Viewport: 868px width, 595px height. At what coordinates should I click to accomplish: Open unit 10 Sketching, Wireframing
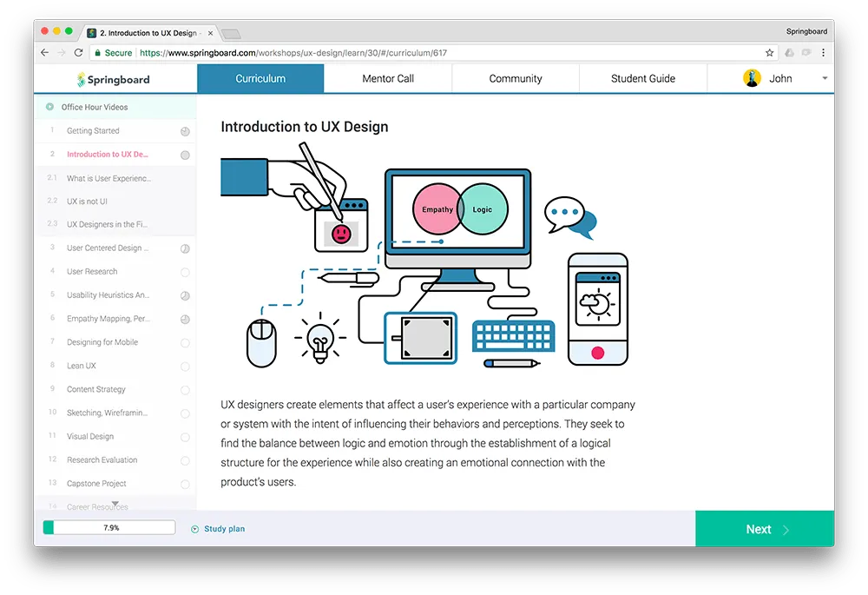coord(115,413)
